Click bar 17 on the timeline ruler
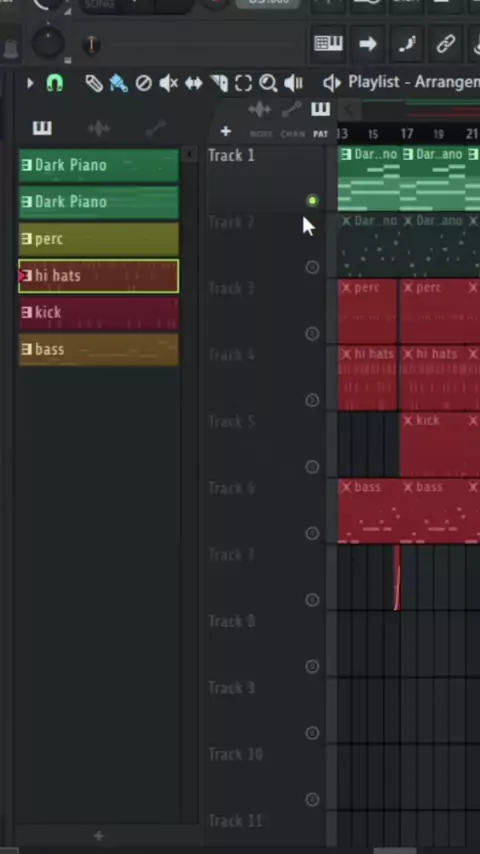This screenshot has height=854, width=480. click(x=406, y=134)
